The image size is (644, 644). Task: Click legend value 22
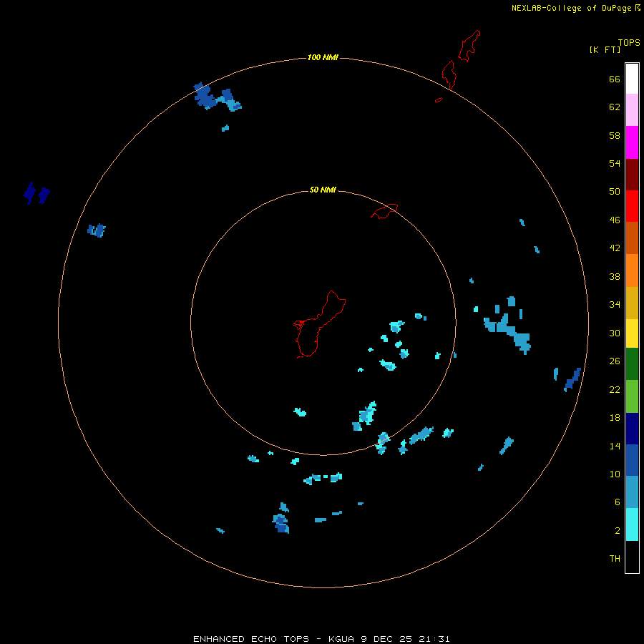tap(615, 389)
